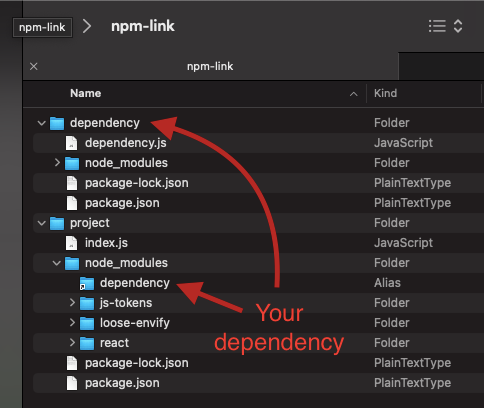Select the loose-envify folder icon

(87, 323)
